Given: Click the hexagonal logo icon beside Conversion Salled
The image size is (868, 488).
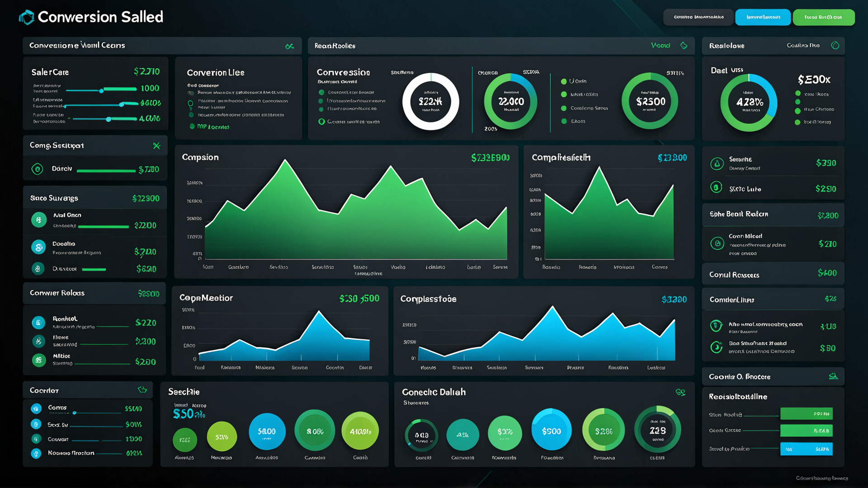Looking at the screenshot, I should tap(26, 17).
